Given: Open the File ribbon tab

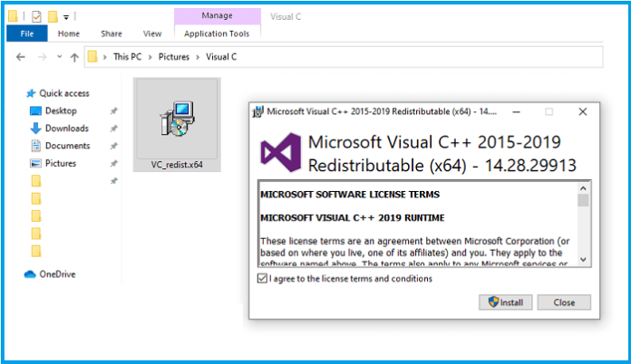Looking at the screenshot, I should click(x=27, y=34).
